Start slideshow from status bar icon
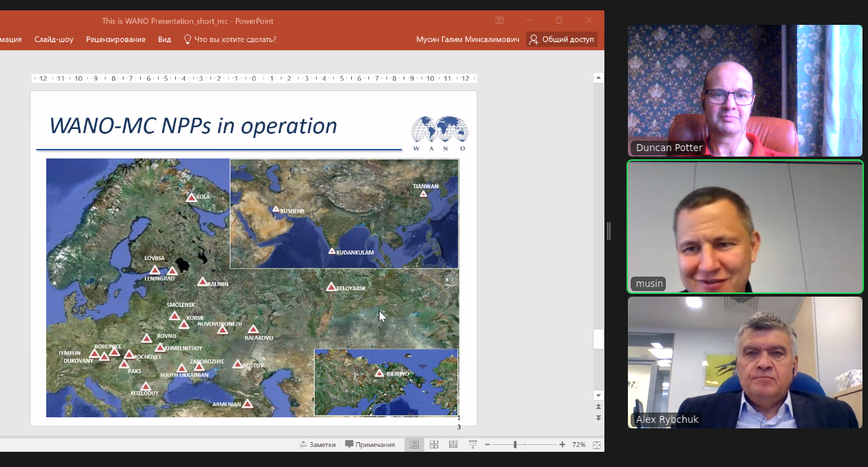This screenshot has width=868, height=467. pyautogui.click(x=473, y=445)
